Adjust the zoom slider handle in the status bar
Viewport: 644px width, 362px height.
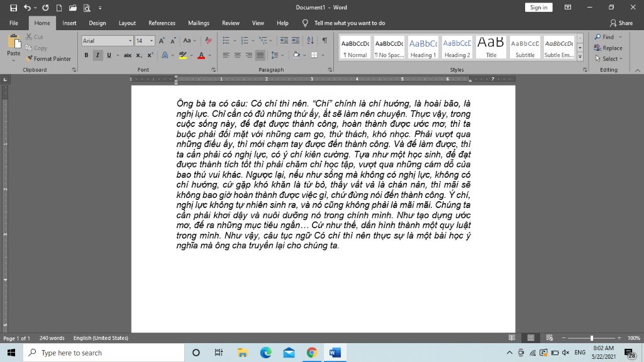coord(591,337)
